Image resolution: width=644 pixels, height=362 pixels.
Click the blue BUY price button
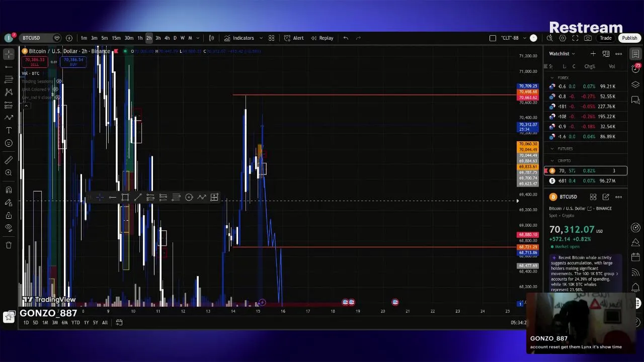[73, 61]
